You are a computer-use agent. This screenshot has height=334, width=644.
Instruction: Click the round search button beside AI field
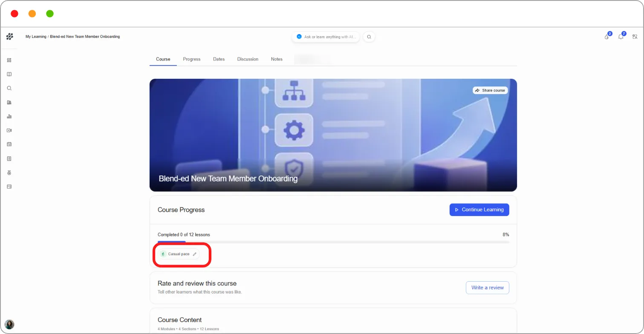click(x=369, y=37)
